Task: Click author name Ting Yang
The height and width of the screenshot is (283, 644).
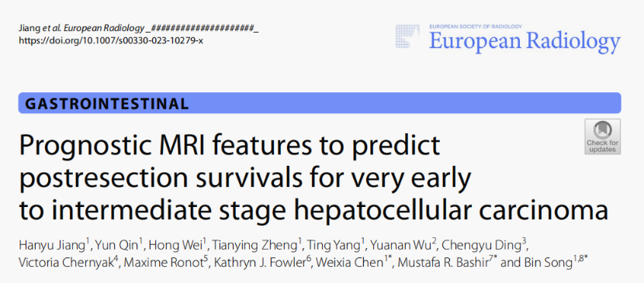Action: (334, 245)
